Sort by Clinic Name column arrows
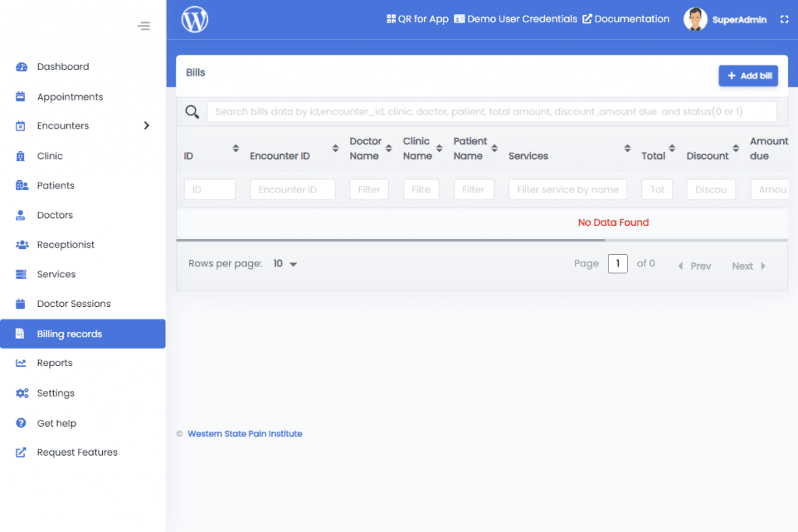798x532 pixels. 440,148
